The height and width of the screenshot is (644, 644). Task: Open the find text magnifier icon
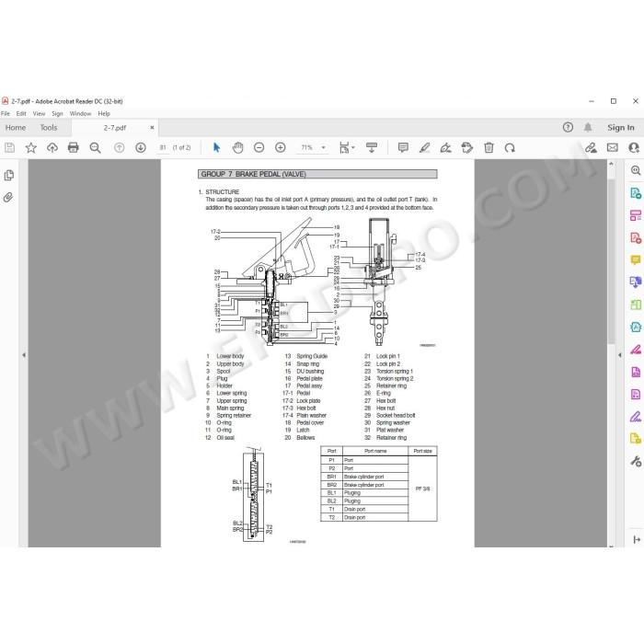coord(95,147)
